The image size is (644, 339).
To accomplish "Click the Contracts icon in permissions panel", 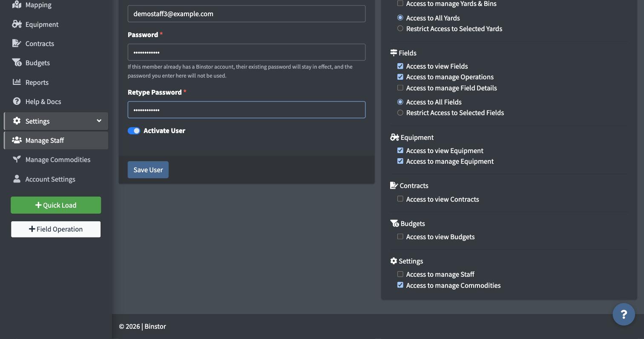I will (x=394, y=185).
